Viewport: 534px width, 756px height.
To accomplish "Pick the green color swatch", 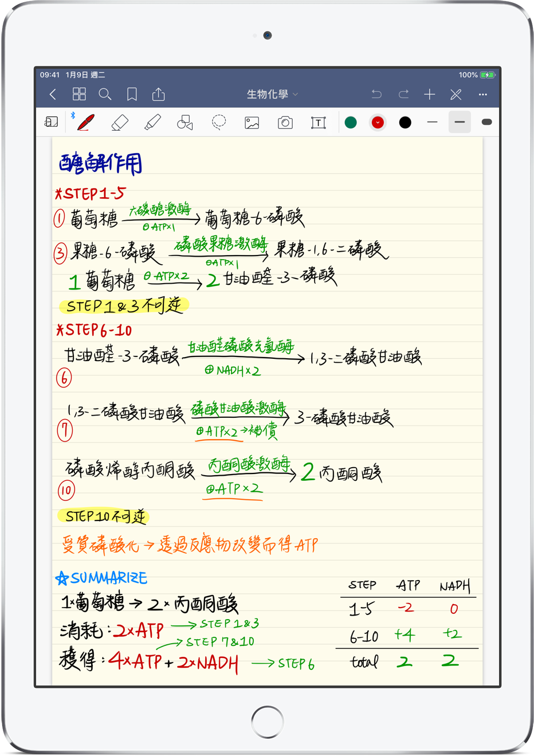I will coord(351,122).
